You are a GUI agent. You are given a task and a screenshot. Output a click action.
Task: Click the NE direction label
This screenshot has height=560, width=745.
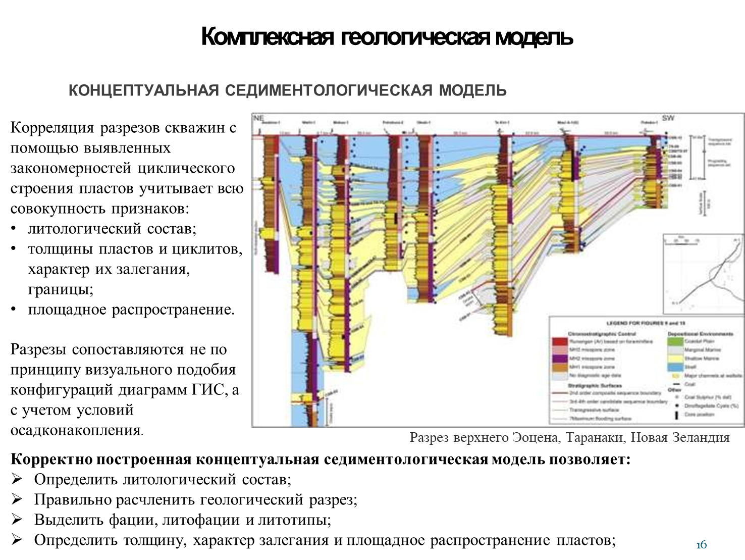258,118
